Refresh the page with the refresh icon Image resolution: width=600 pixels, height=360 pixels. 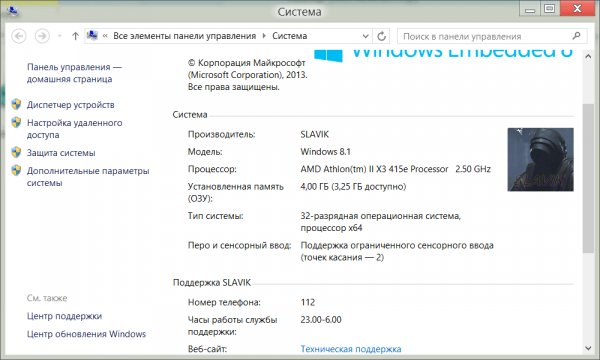[382, 36]
